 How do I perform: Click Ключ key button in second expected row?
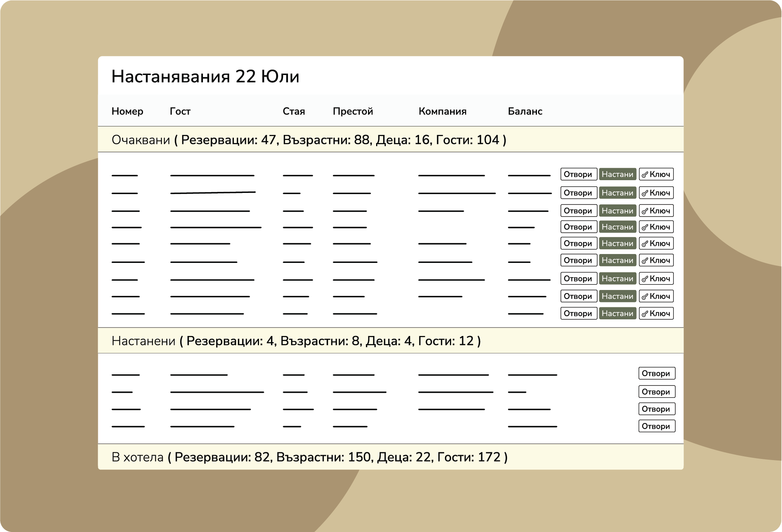coord(656,193)
